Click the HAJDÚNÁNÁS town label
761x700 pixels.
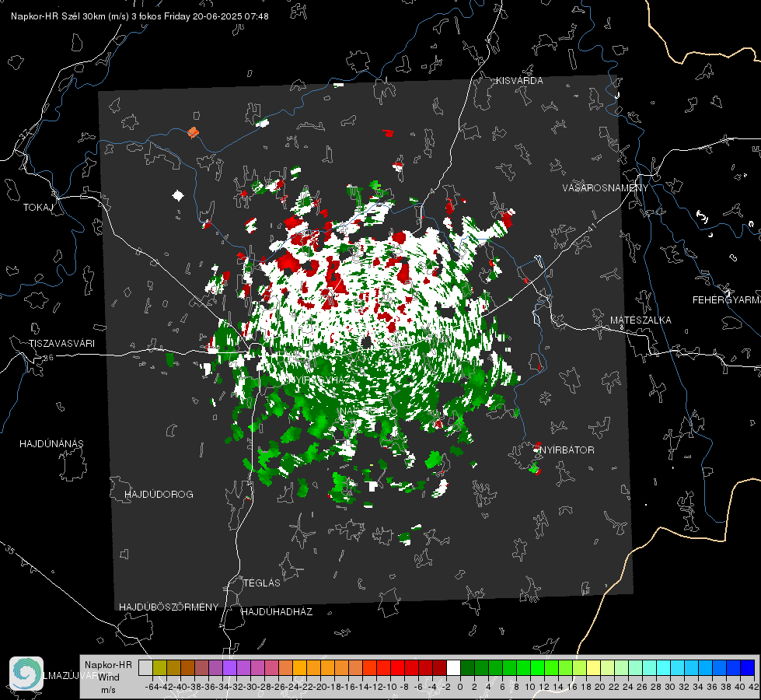(51, 443)
